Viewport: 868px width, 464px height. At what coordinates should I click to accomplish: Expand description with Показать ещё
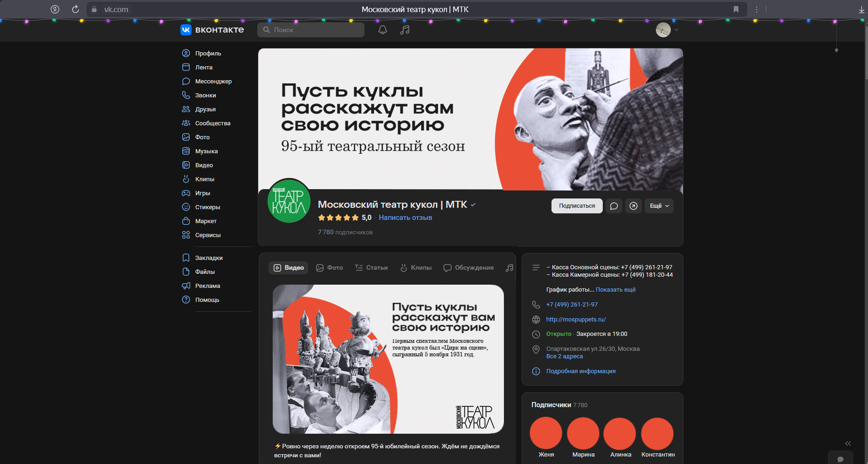[x=615, y=290]
